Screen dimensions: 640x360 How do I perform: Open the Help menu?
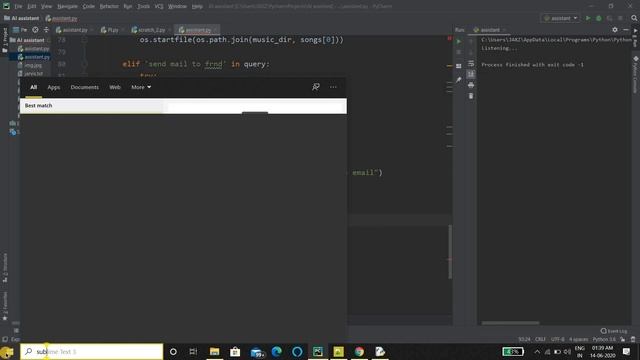(x=197, y=7)
